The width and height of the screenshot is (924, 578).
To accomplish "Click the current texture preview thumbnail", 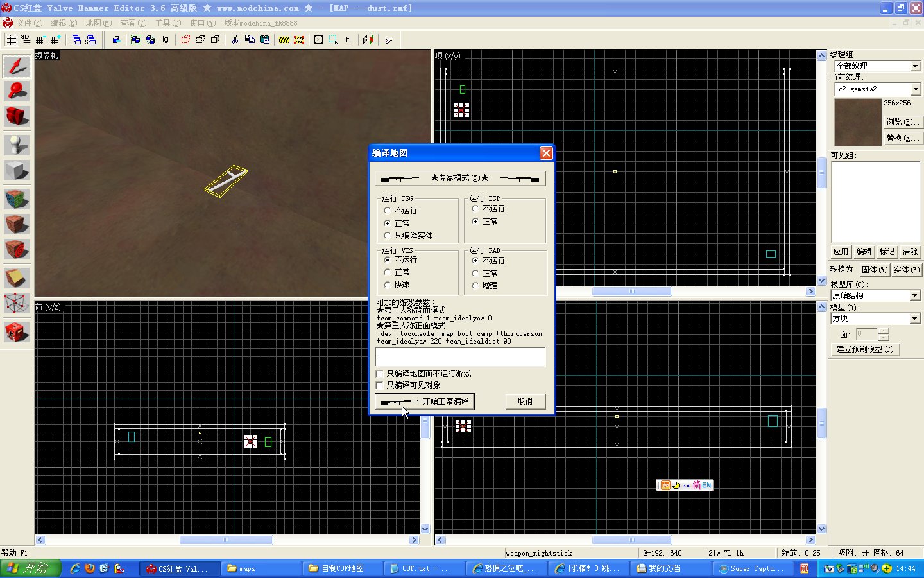I will click(858, 122).
